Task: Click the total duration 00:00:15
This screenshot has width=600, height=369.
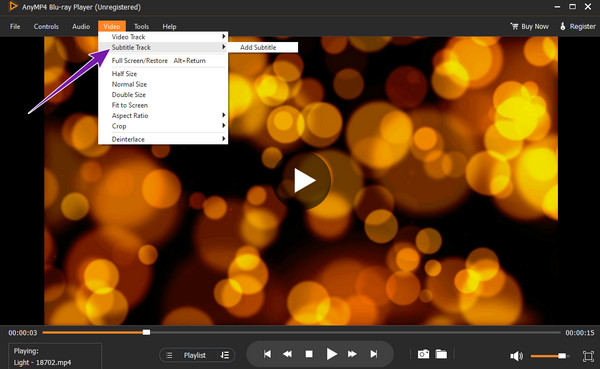Action: (580, 333)
